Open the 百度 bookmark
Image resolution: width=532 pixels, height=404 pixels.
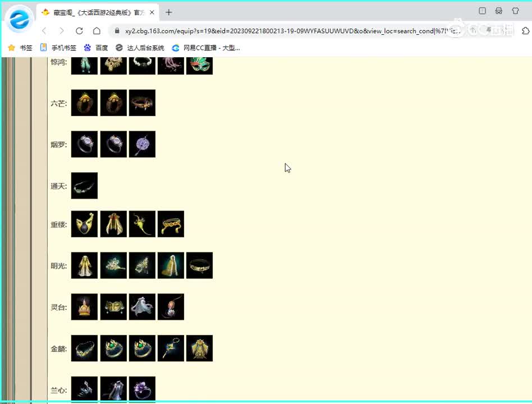pyautogui.click(x=96, y=48)
